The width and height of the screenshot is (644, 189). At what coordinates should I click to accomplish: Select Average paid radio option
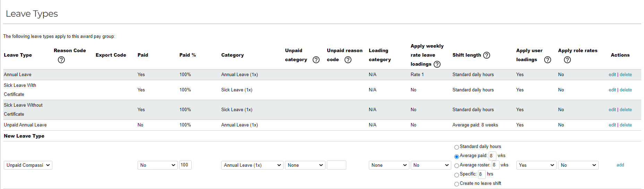click(456, 156)
